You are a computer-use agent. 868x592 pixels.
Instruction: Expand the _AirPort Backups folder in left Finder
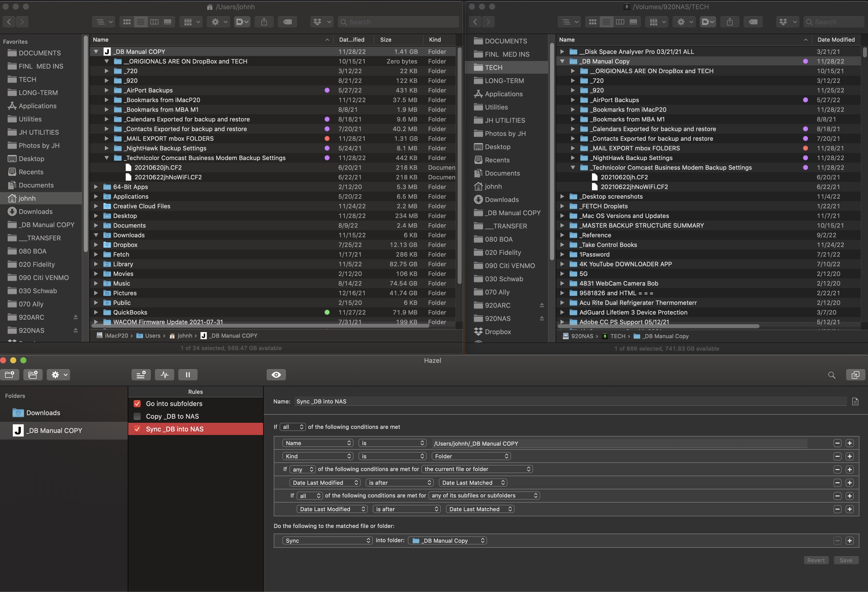point(106,90)
